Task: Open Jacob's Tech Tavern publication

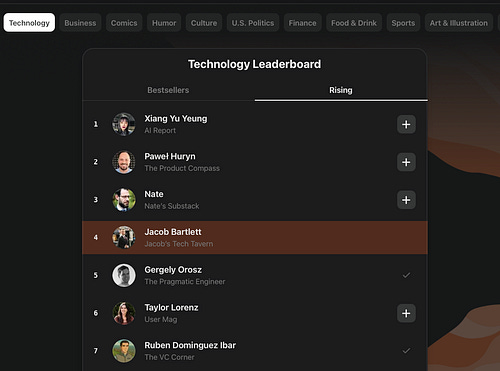Action: (179, 244)
